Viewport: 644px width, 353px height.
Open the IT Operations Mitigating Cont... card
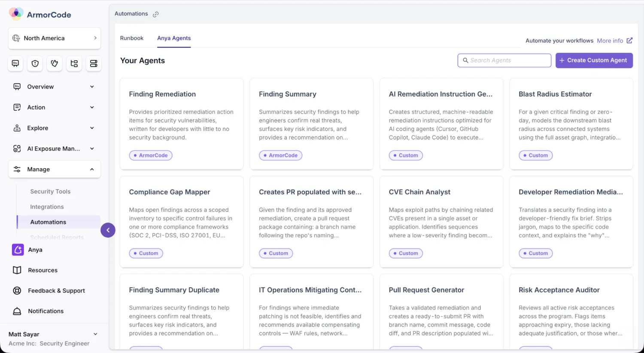point(312,312)
